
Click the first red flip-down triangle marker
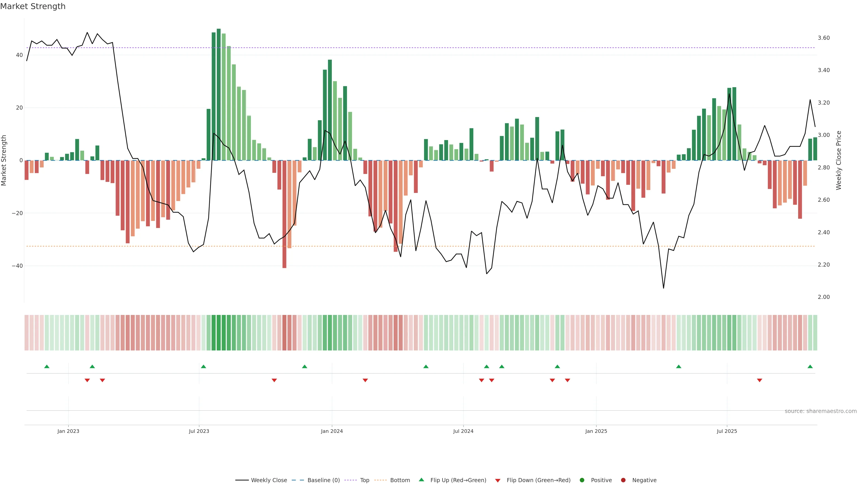(x=87, y=380)
